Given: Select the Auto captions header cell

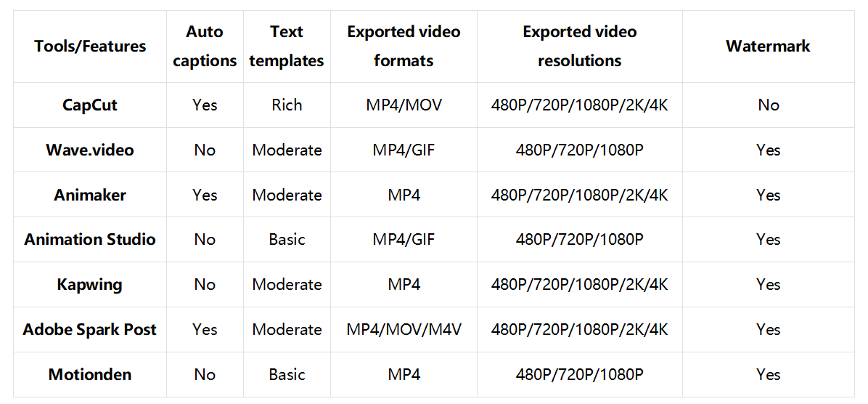Looking at the screenshot, I should pyautogui.click(x=205, y=47).
